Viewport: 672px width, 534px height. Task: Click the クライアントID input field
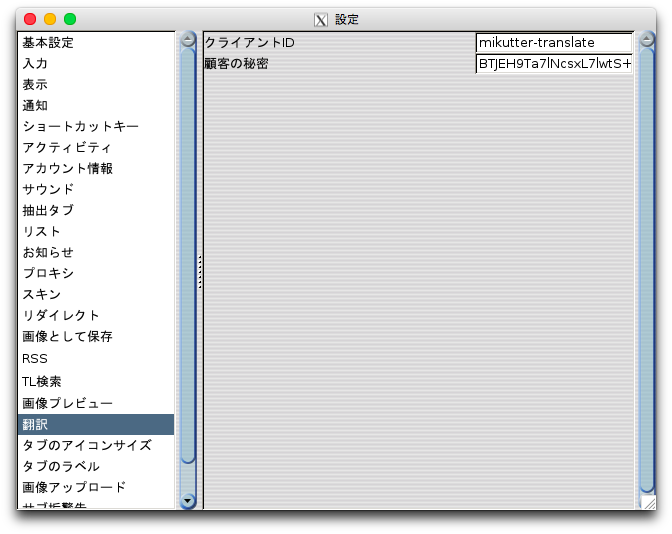pyautogui.click(x=554, y=42)
